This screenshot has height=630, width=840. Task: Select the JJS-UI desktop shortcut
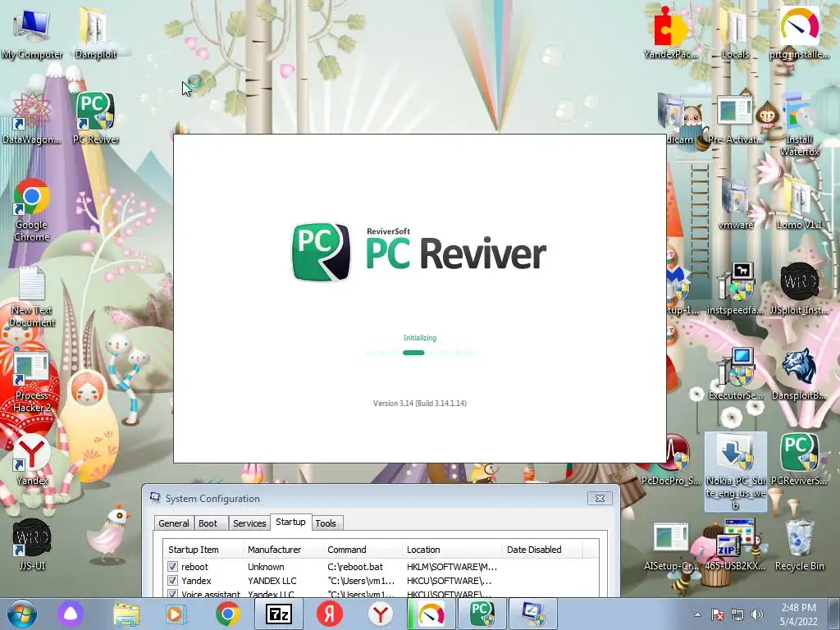point(32,545)
